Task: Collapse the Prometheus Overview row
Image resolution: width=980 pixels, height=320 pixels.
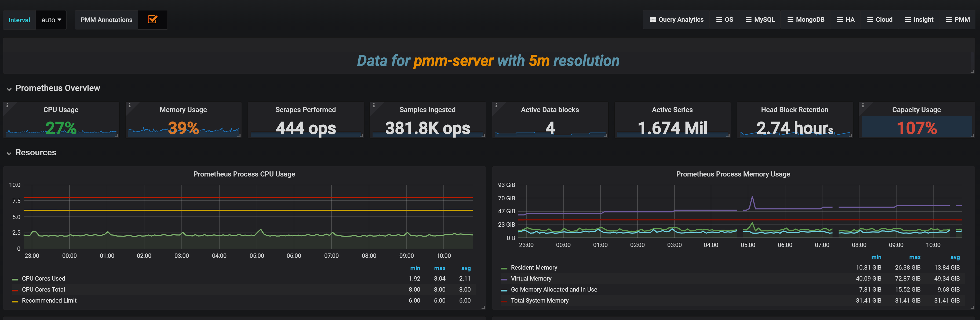Action: [9, 89]
